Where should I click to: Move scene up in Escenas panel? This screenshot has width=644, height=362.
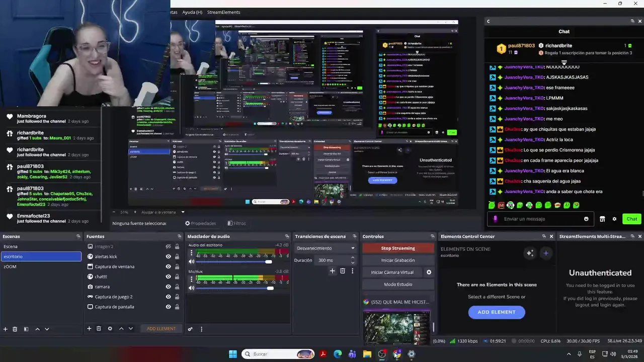[37, 329]
